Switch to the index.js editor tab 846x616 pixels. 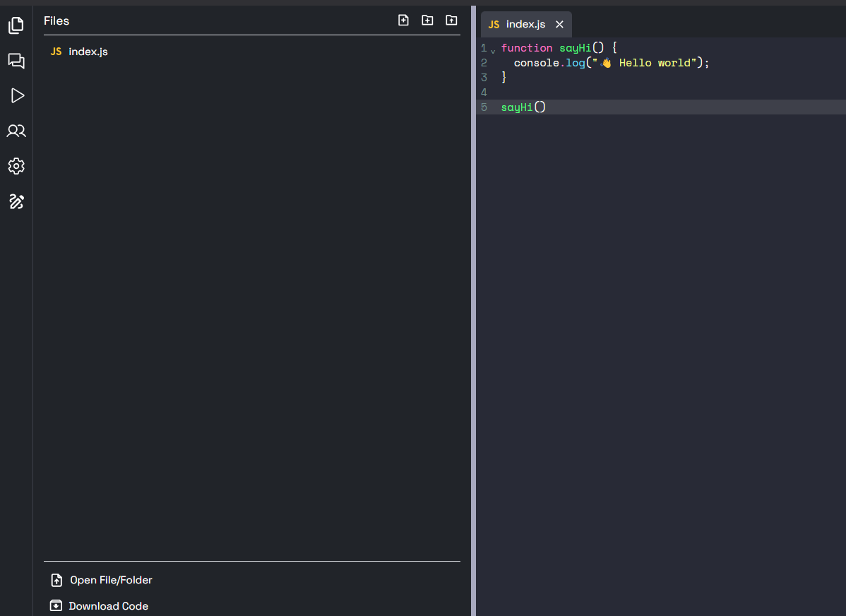click(x=525, y=24)
